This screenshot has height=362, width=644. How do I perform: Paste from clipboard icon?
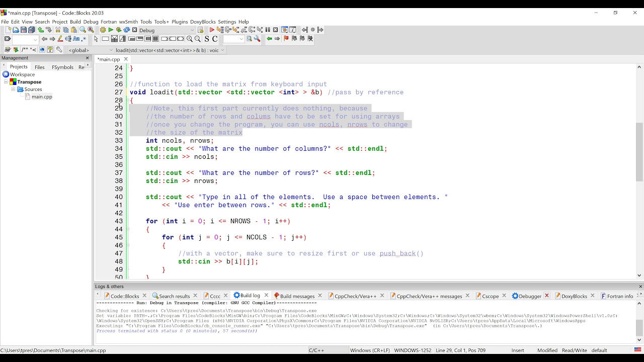pos(73,30)
